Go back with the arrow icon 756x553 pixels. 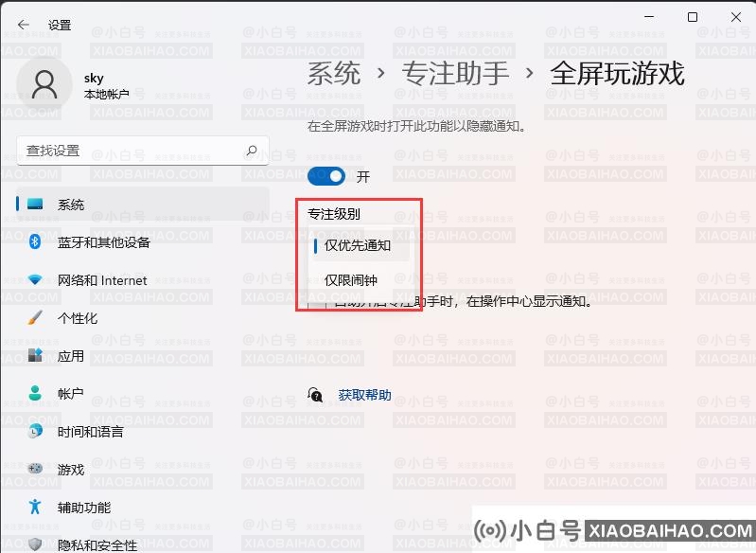click(x=23, y=25)
